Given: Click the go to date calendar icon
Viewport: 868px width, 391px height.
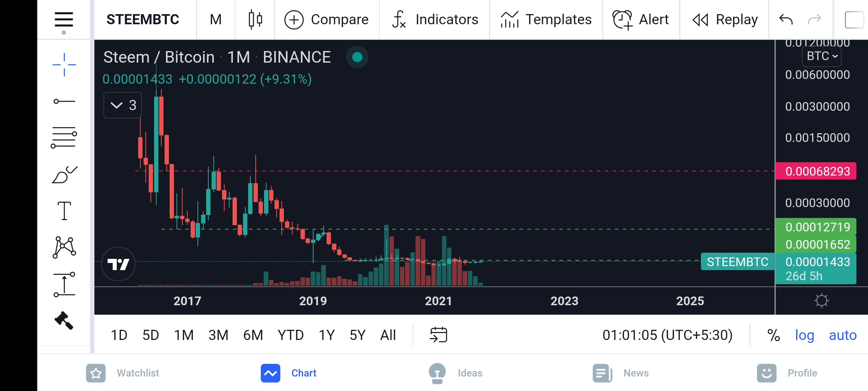Looking at the screenshot, I should coord(438,335).
